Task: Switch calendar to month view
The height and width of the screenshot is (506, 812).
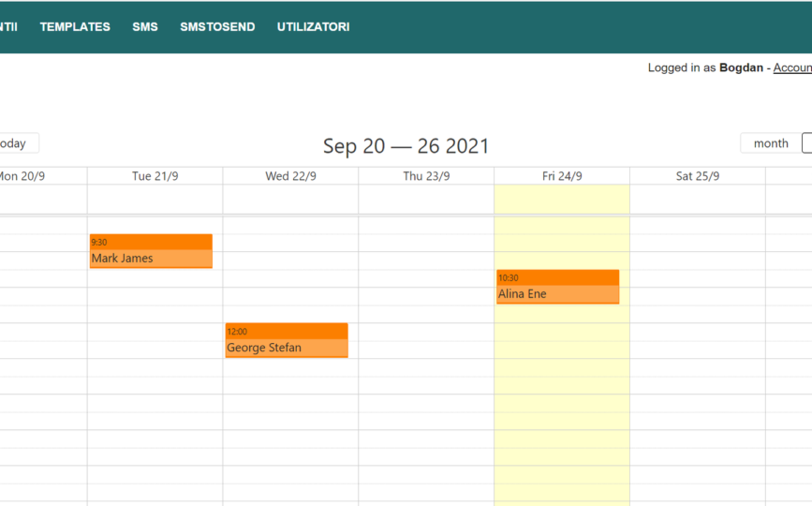Action: coord(771,143)
